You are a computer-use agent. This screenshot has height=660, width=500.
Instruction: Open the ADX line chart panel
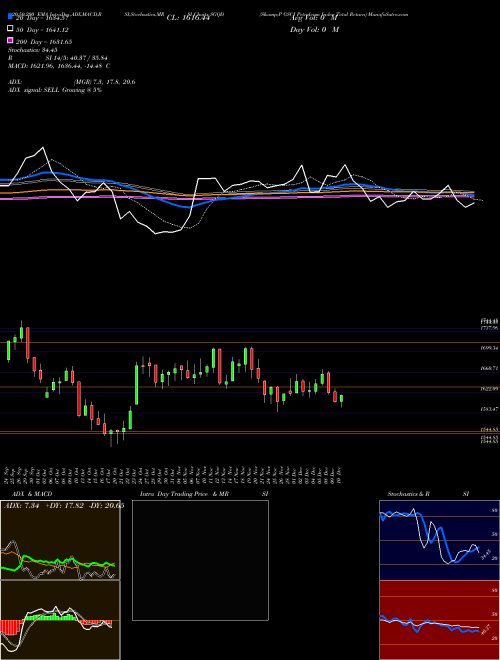pos(60,540)
